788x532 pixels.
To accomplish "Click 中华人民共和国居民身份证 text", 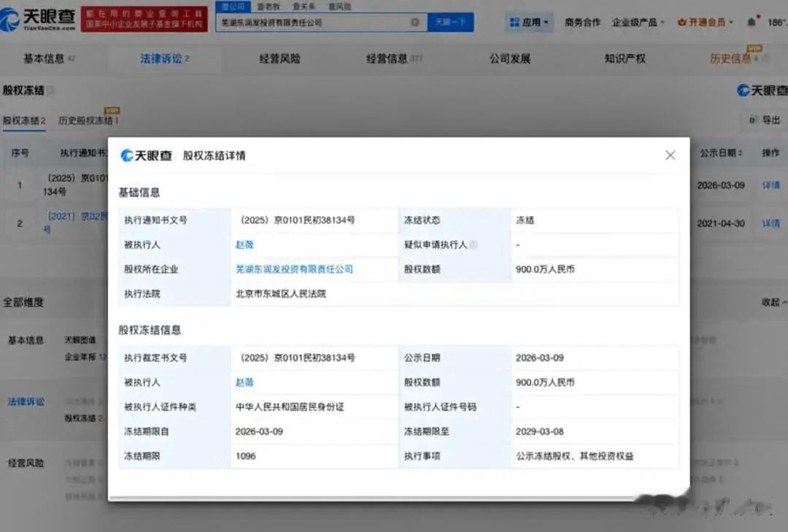I will tap(290, 407).
